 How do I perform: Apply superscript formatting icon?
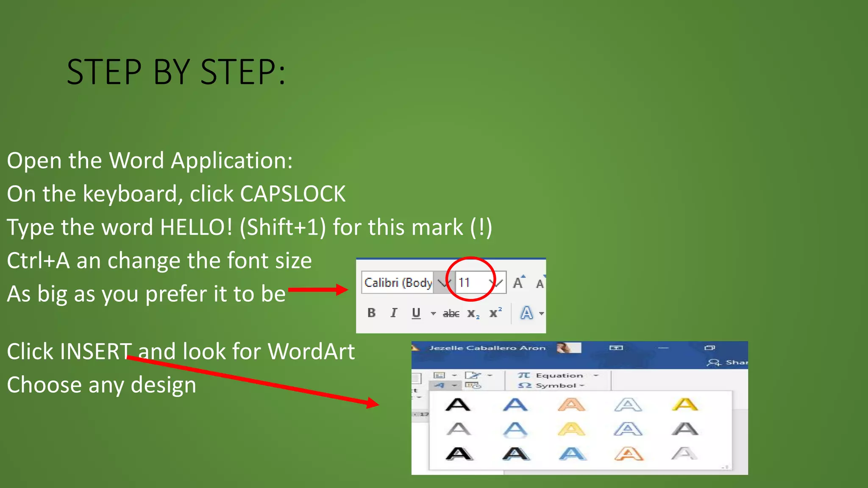pyautogui.click(x=495, y=313)
